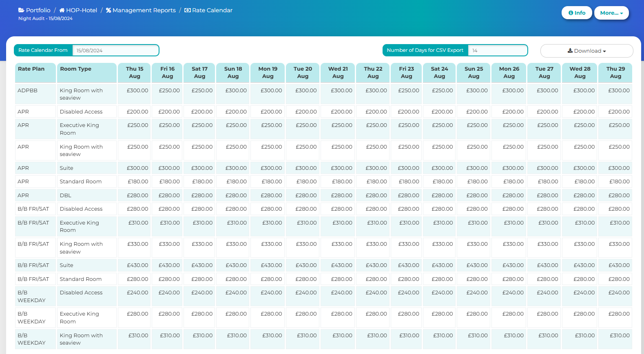Click the percent icon beside Management Reports
Screen dimensions: 644x354
pyautogui.click(x=108, y=10)
